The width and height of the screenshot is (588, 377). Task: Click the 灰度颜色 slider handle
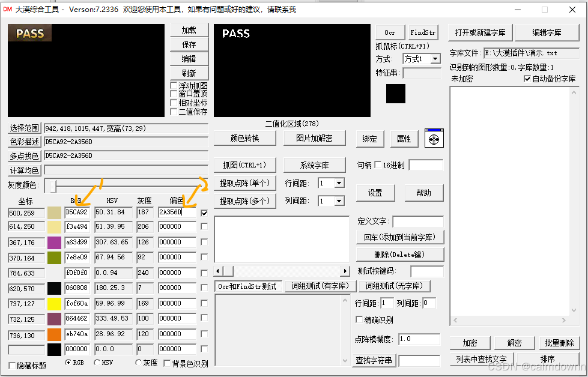(53, 186)
